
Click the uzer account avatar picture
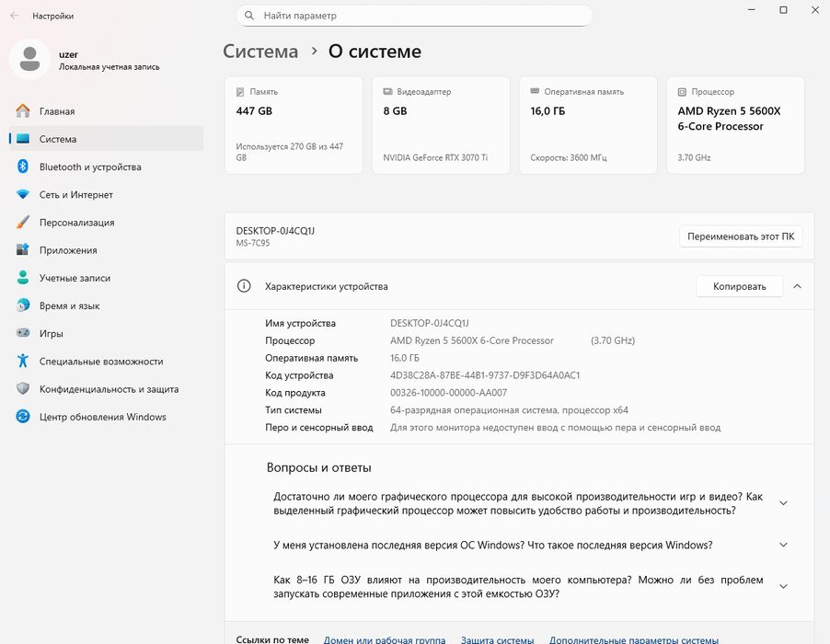coord(29,59)
